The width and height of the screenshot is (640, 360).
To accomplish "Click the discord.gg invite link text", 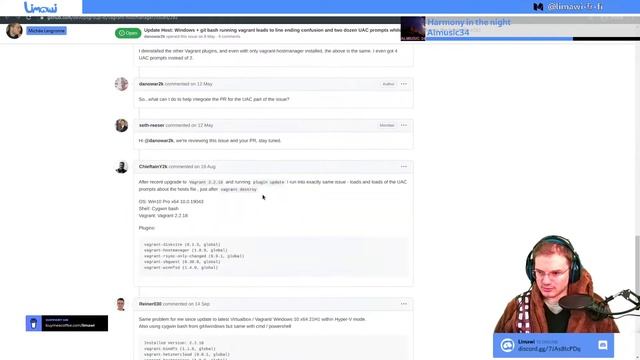I will pos(549,349).
